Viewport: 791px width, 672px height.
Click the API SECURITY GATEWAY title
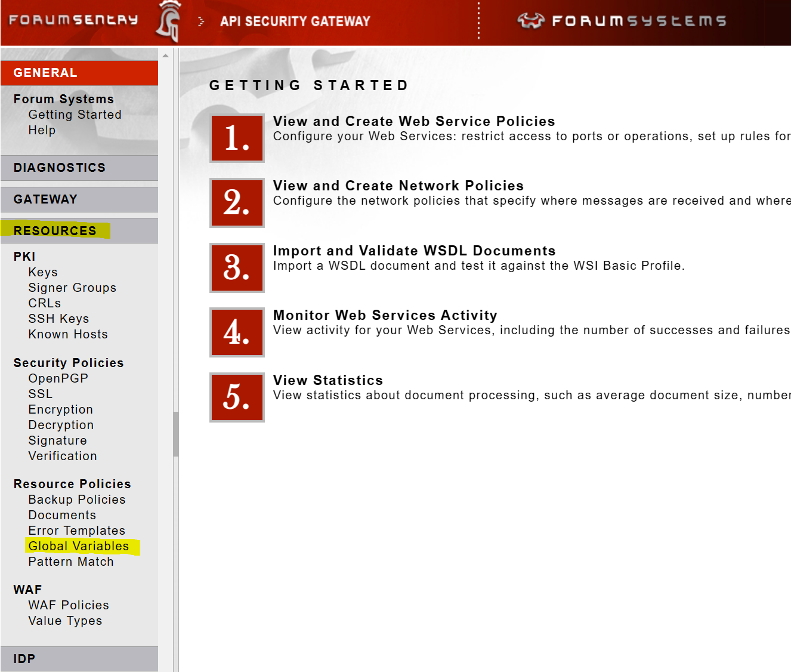295,21
